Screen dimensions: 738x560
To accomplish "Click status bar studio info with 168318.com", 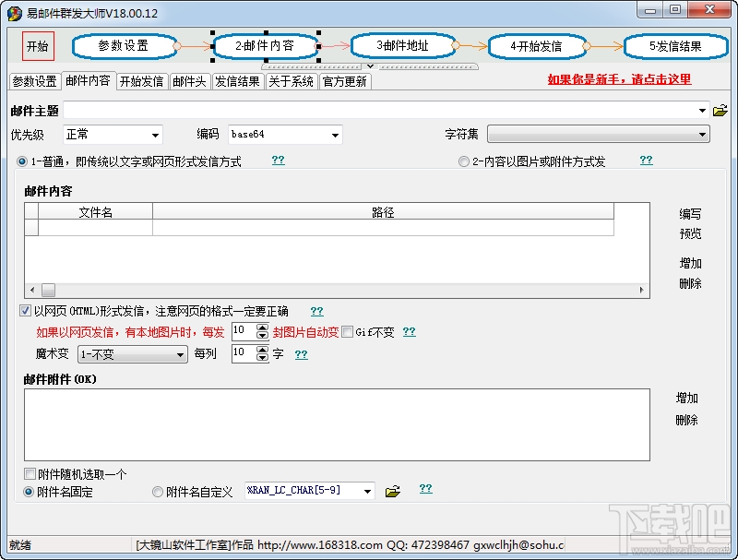I will pos(351,545).
